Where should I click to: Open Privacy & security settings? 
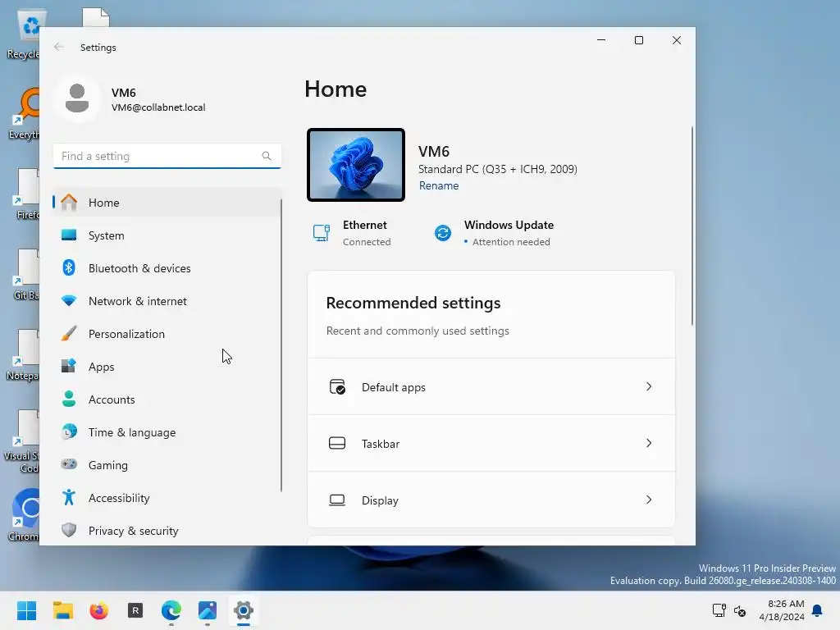167,531
